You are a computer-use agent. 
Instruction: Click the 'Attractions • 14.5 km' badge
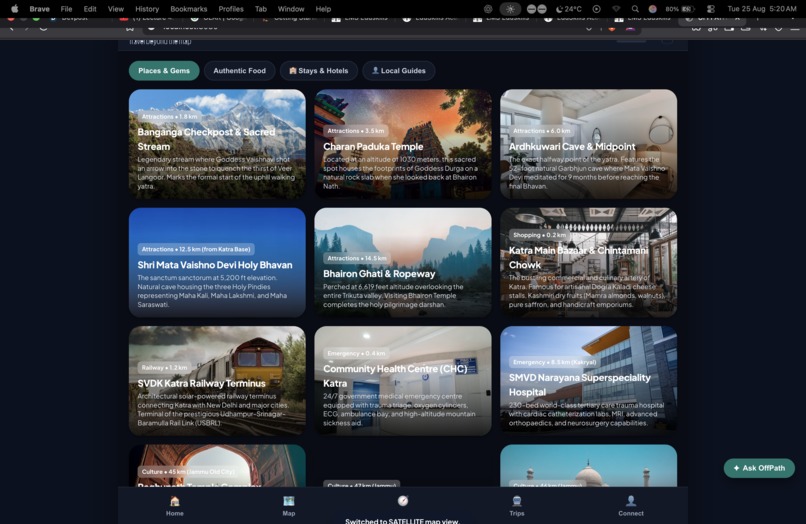(357, 258)
